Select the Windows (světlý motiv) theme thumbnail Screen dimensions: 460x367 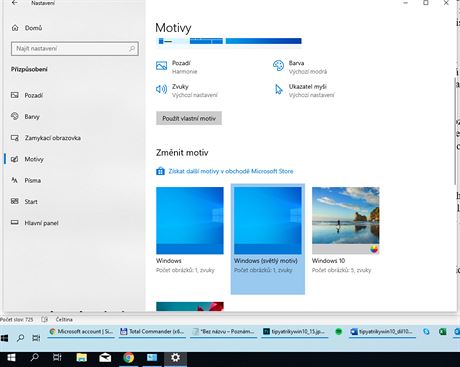pyautogui.click(x=268, y=221)
